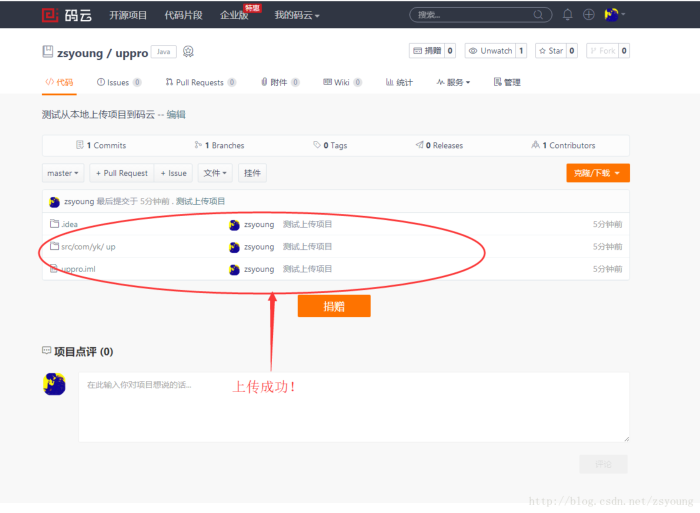Screen dimensions: 700x513
Task: View the 1 Commits link
Action: point(104,145)
